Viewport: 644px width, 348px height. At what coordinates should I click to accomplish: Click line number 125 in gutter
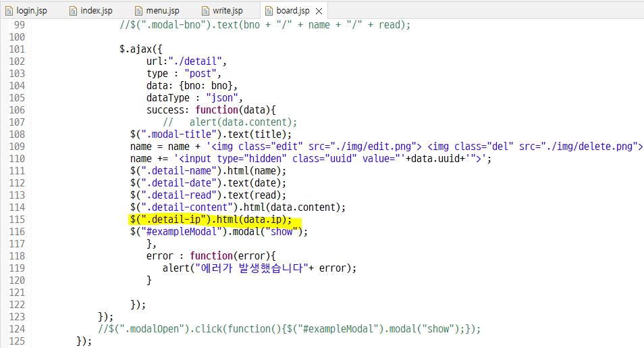coord(17,341)
